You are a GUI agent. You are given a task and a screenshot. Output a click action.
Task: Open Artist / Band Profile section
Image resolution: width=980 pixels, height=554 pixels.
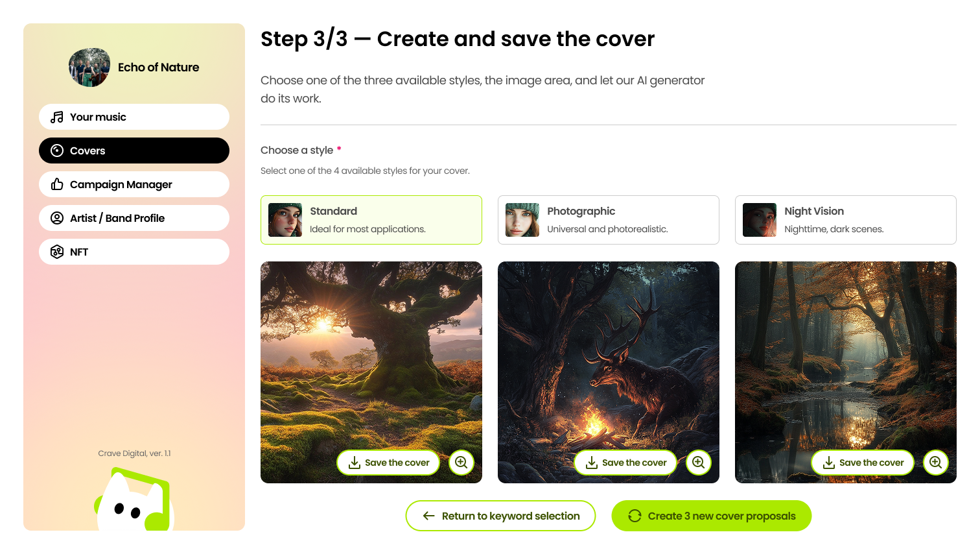point(134,218)
